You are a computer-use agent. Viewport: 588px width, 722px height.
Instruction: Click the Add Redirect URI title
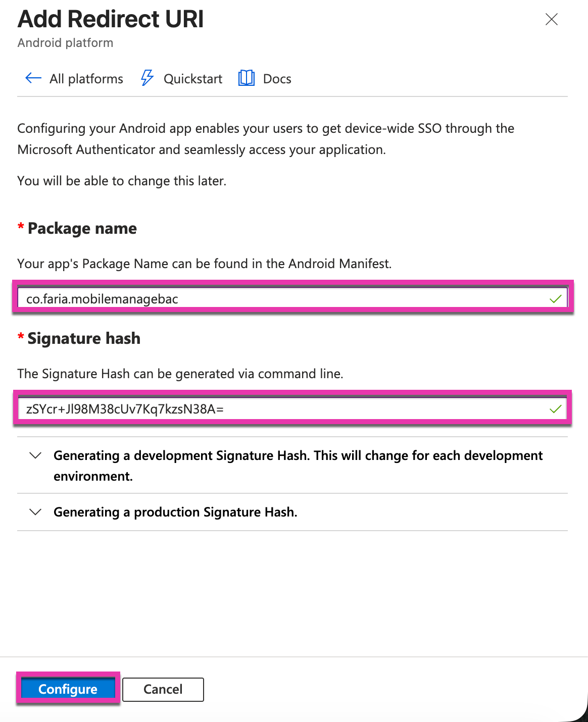pyautogui.click(x=111, y=19)
